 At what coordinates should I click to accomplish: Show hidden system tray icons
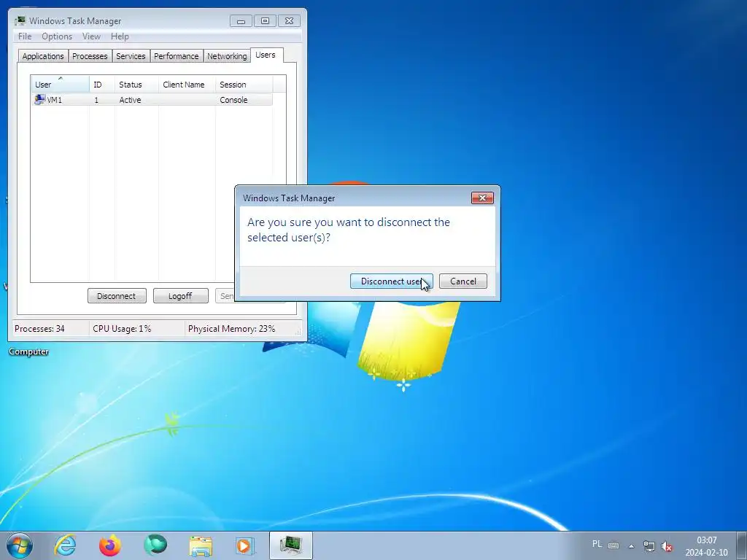[631, 546]
